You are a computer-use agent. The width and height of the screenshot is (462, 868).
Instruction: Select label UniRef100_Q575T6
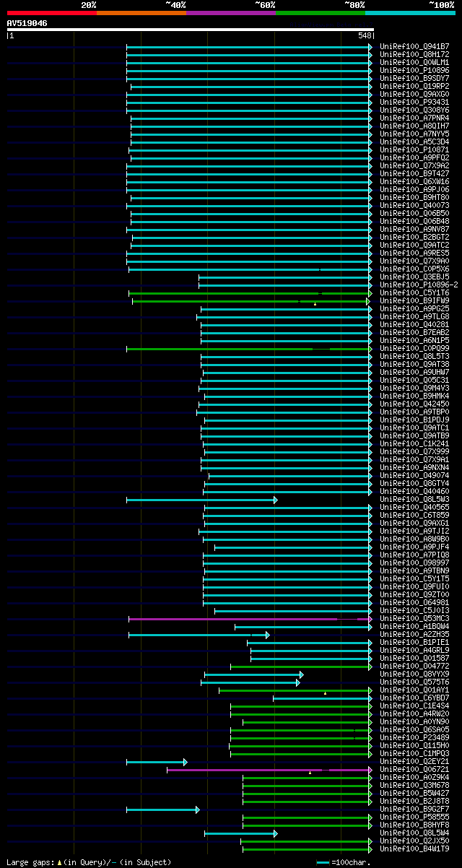coord(414,682)
